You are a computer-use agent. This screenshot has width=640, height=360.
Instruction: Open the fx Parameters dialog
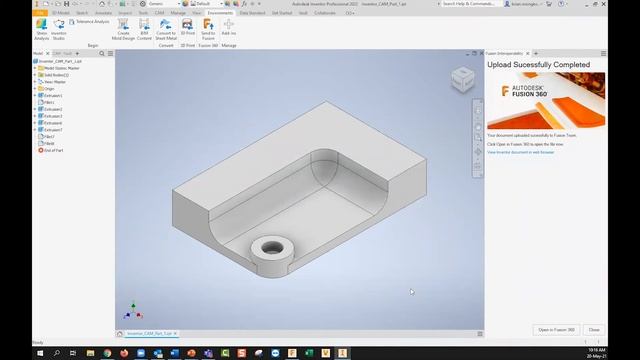coord(244,4)
